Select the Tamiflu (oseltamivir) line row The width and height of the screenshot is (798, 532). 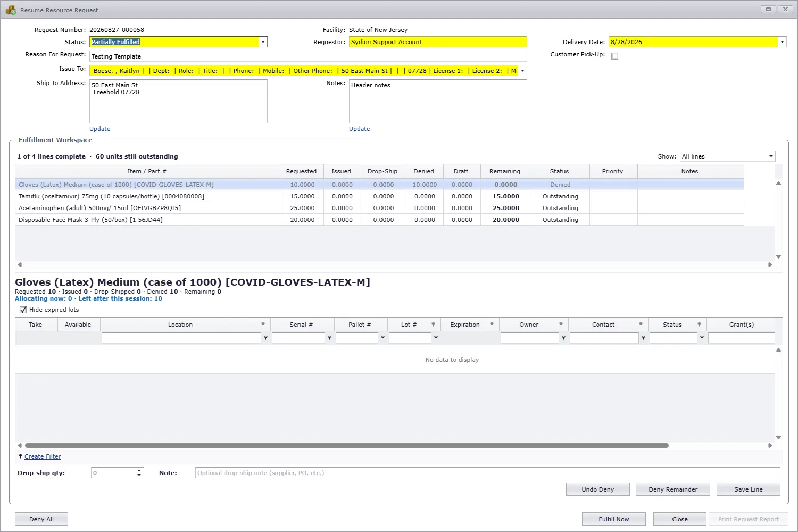tap(379, 196)
